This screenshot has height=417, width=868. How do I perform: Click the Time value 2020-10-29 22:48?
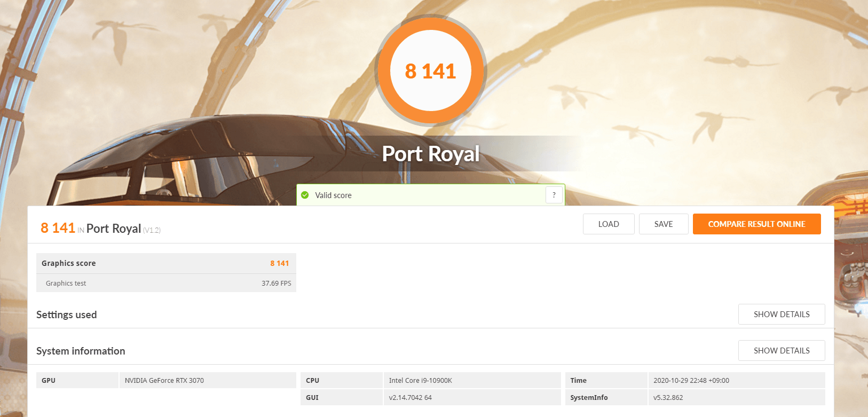pyautogui.click(x=691, y=381)
